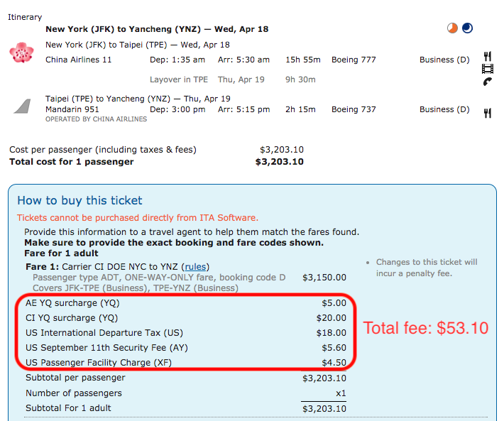Screen dimensions: 504x421
Task: Click the China Airlines 11 flight number
Action: 78,60
